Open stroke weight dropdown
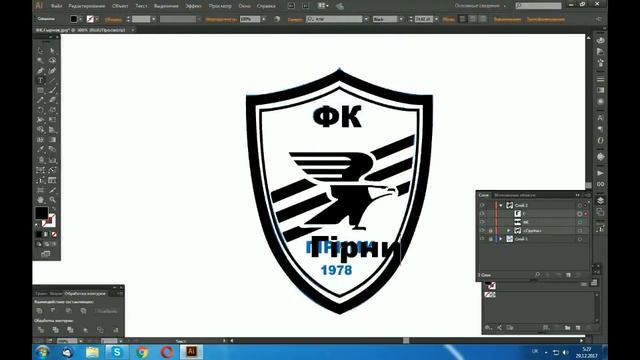 click(153, 19)
